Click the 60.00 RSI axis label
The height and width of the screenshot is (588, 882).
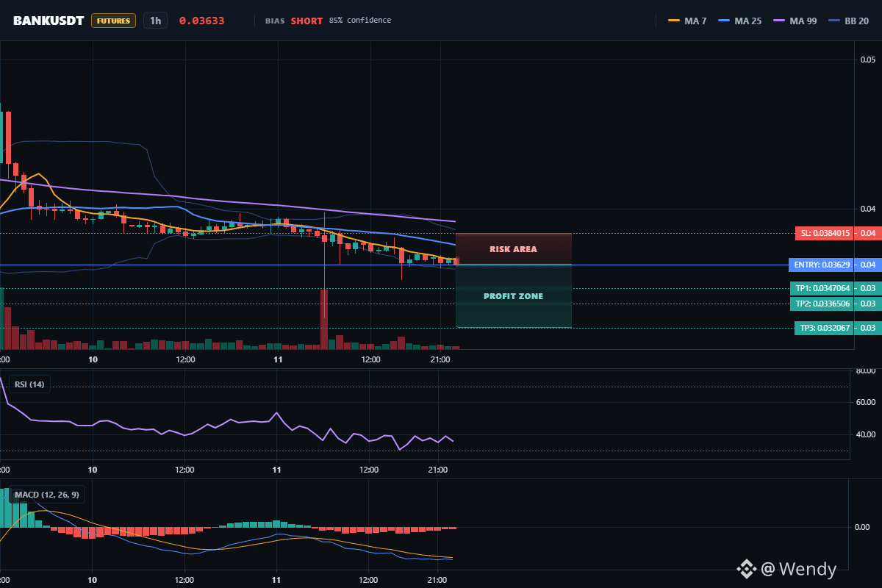point(866,403)
